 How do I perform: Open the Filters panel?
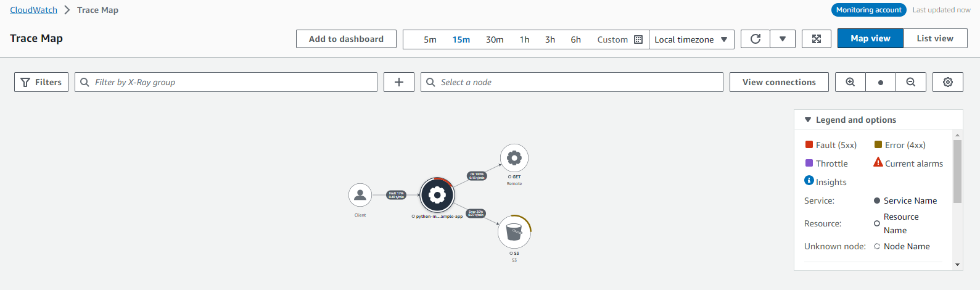tap(41, 82)
